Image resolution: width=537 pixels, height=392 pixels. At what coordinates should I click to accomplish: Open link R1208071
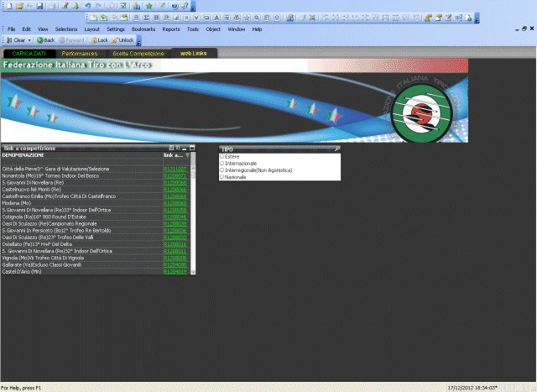[x=175, y=175]
